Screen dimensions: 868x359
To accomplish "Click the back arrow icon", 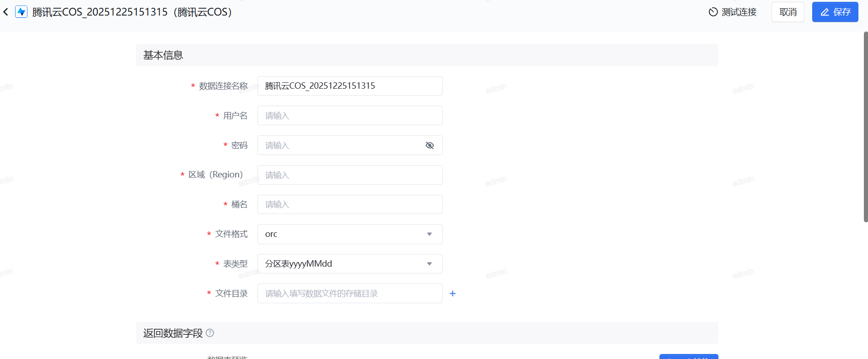I will (6, 12).
